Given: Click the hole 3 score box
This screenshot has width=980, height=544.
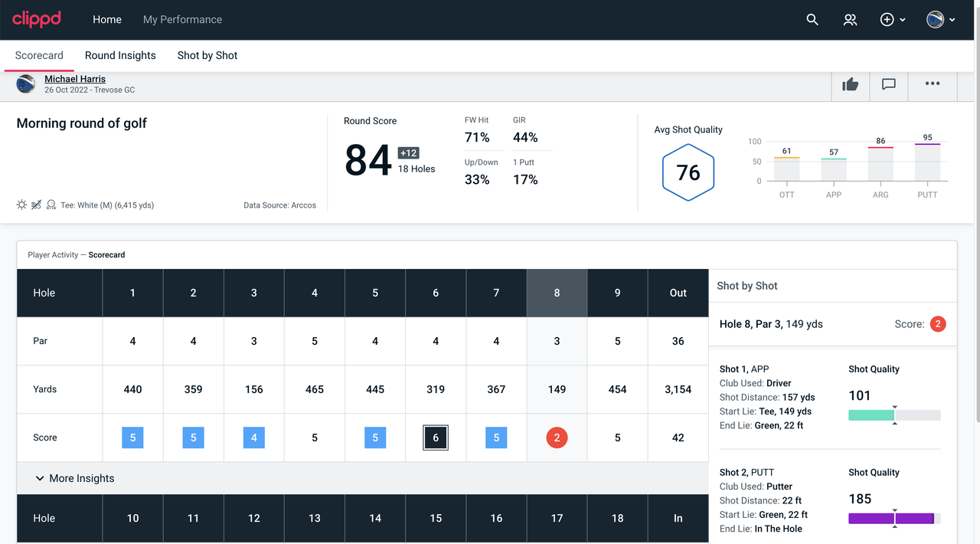Looking at the screenshot, I should [x=254, y=437].
